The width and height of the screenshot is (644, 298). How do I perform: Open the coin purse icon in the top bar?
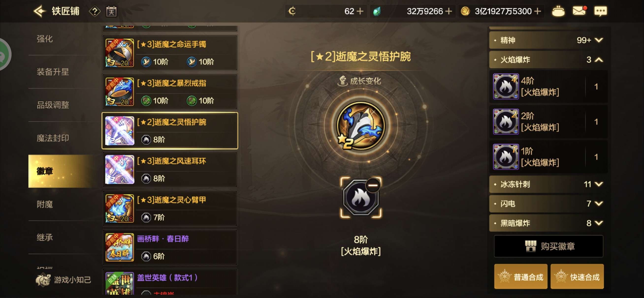click(x=558, y=11)
